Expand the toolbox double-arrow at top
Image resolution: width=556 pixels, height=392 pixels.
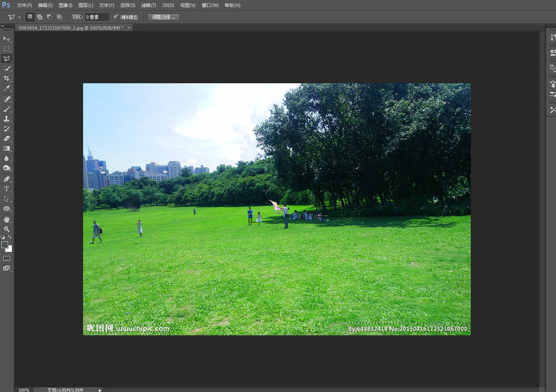pyautogui.click(x=3, y=26)
